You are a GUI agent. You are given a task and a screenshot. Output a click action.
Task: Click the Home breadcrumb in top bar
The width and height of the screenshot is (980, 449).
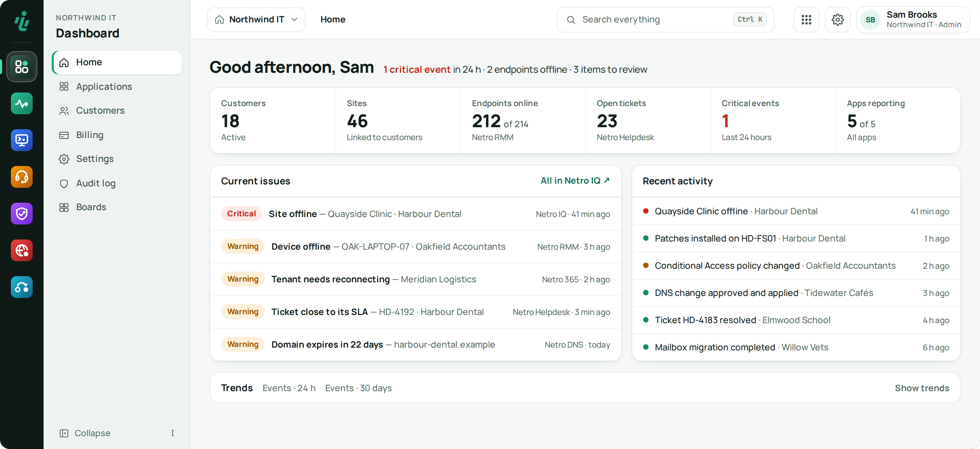pyautogui.click(x=332, y=19)
